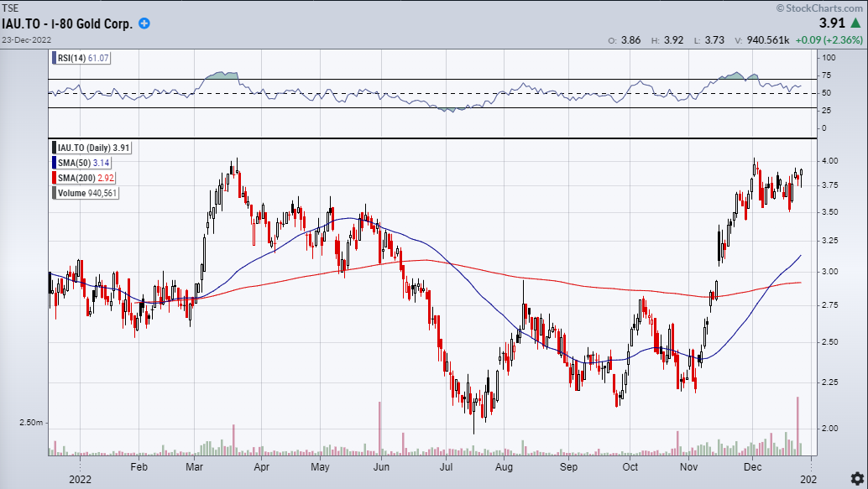Click the 3.00 price axis label
This screenshot has height=489, width=868.
829,272
